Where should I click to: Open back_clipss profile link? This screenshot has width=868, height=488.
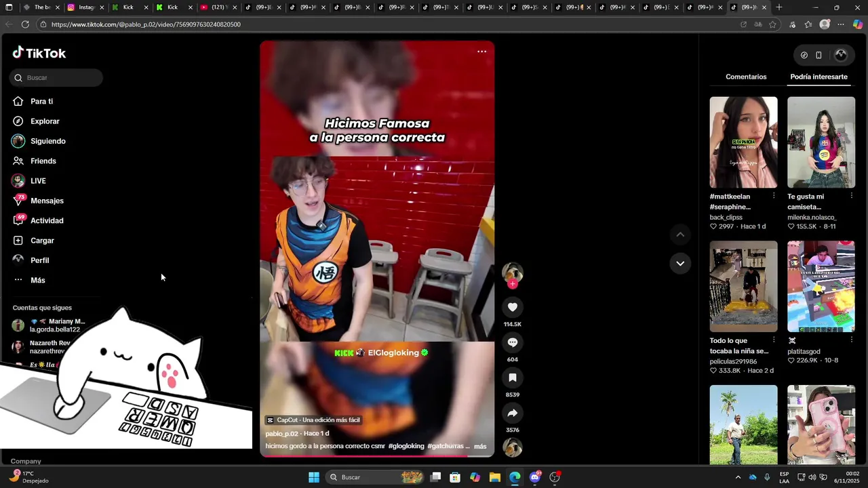tap(726, 218)
